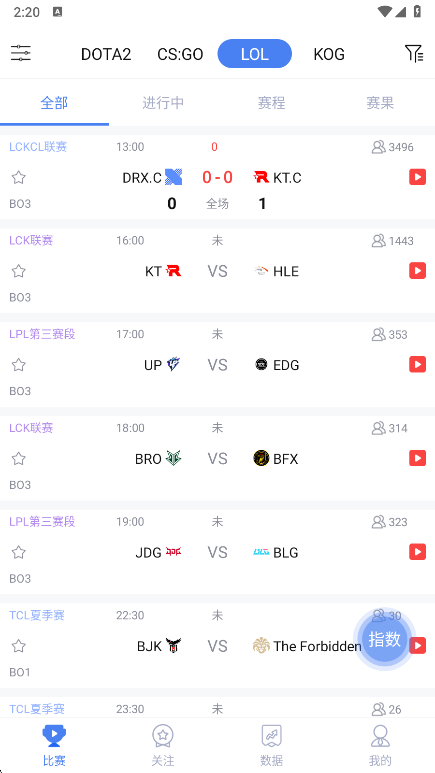
Task: Switch to 进行中 tab
Action: [163, 103]
